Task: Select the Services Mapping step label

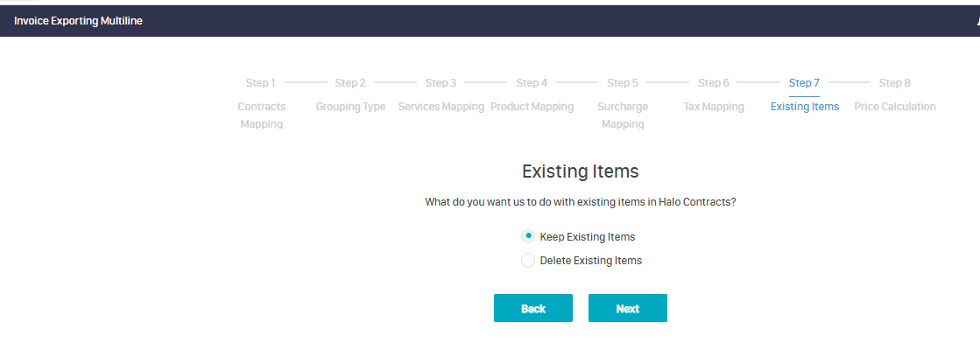Action: pyautogui.click(x=441, y=107)
